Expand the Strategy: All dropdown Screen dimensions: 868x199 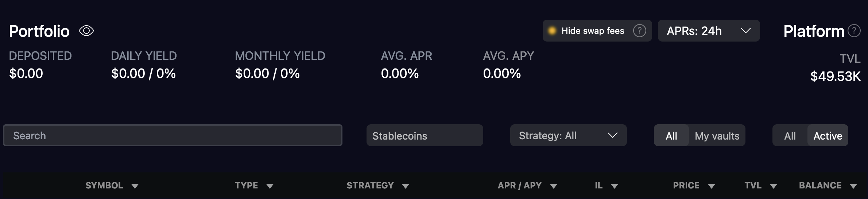568,136
